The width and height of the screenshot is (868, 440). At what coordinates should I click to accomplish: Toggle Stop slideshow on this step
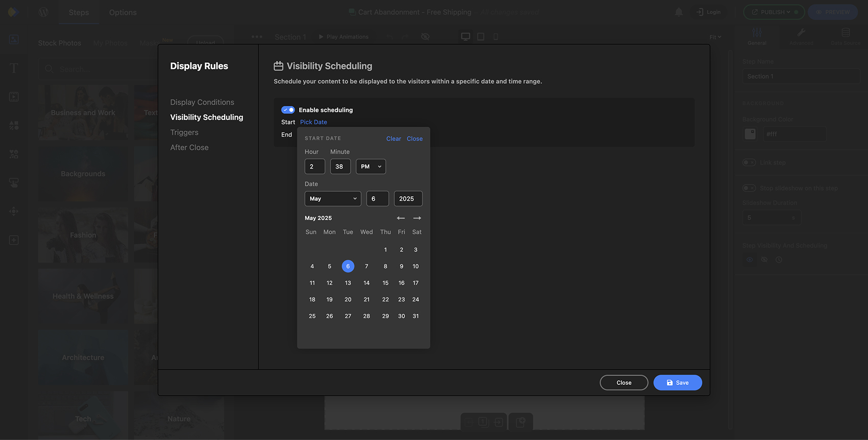(x=749, y=188)
